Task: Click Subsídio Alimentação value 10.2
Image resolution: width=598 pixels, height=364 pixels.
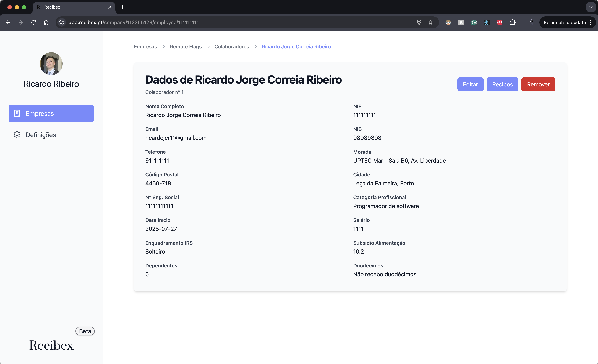Action: click(x=358, y=252)
